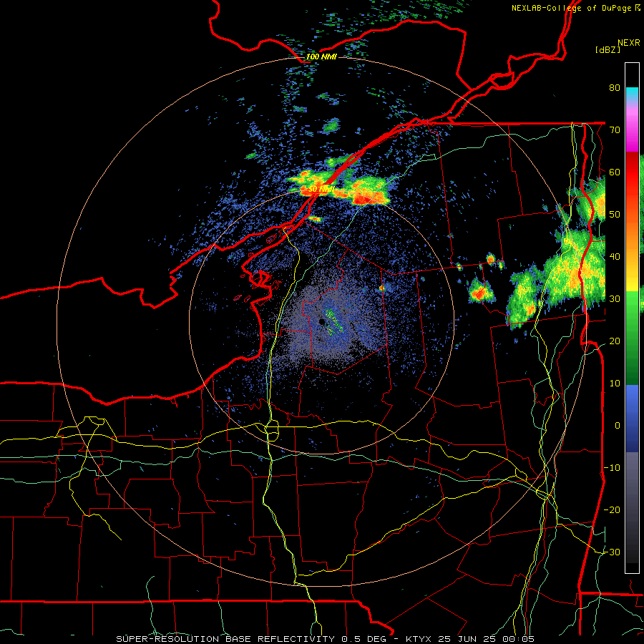Click the 100 NMI range ring label

tap(321, 57)
